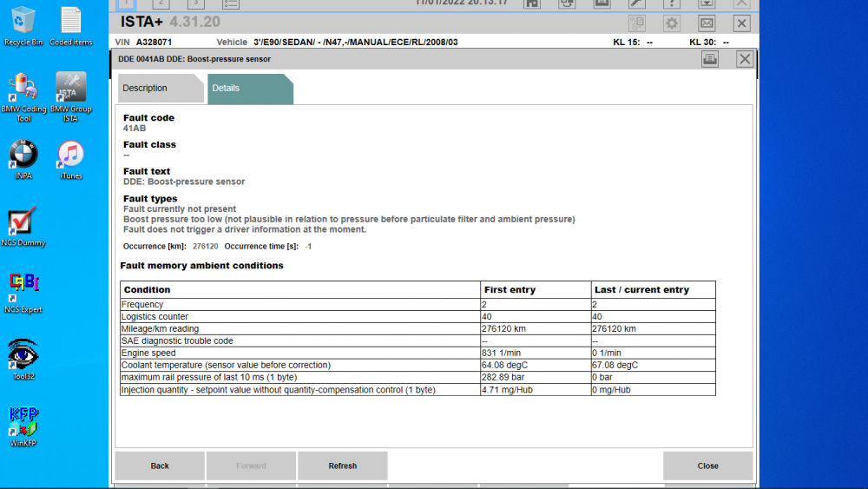
Task: Launch WinKFP from the desktop
Action: 23,426
